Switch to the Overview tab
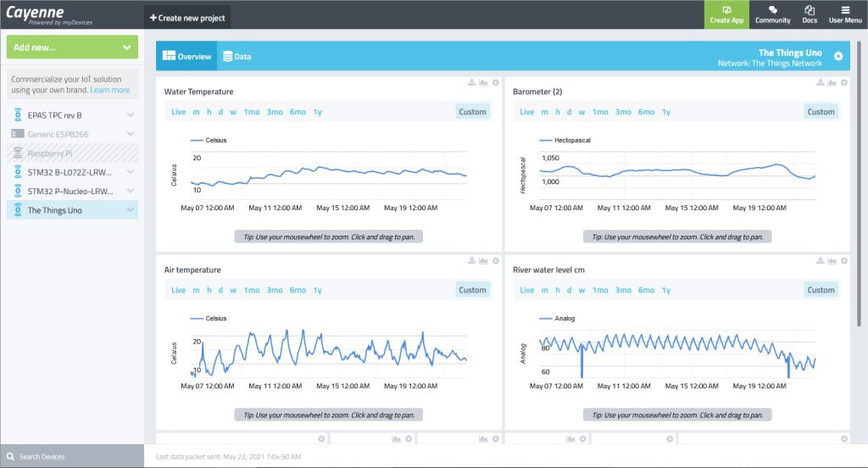Screen dimensions: 868x468 tap(186, 57)
